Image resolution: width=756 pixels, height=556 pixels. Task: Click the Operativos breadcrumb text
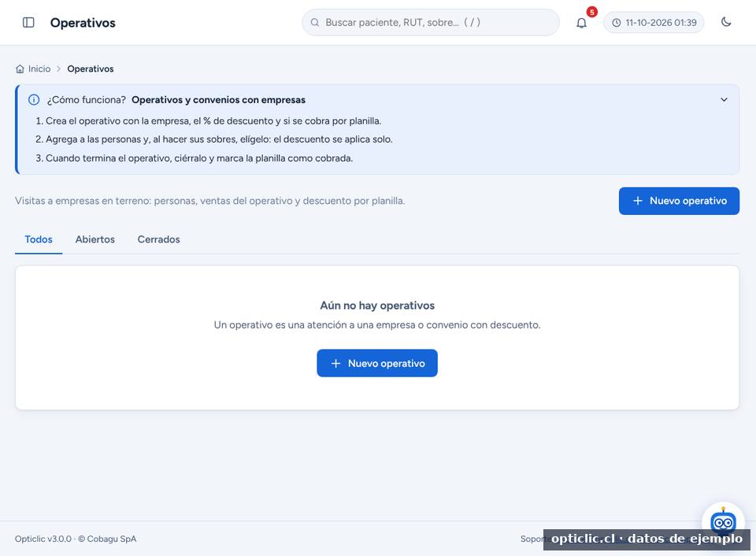click(x=91, y=69)
